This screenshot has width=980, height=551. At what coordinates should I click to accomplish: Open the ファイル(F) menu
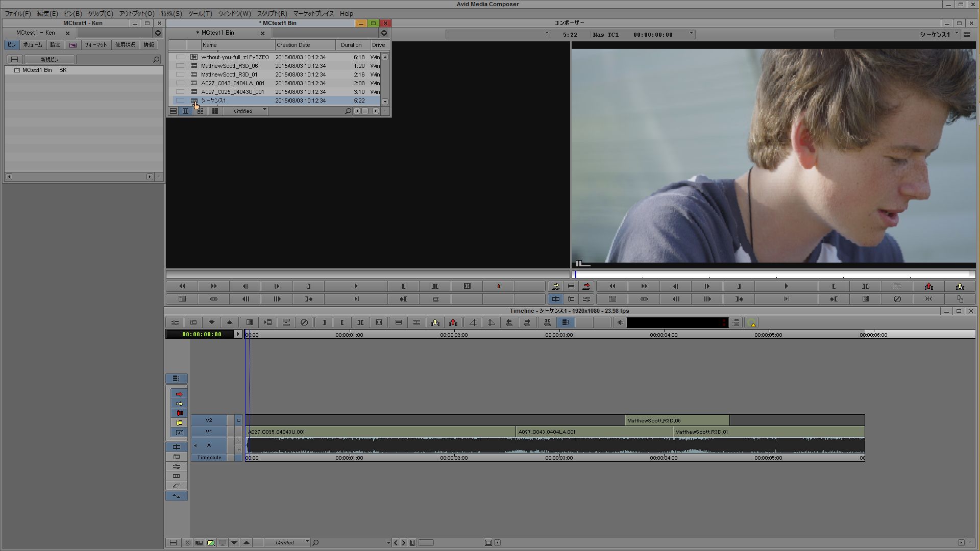18,14
